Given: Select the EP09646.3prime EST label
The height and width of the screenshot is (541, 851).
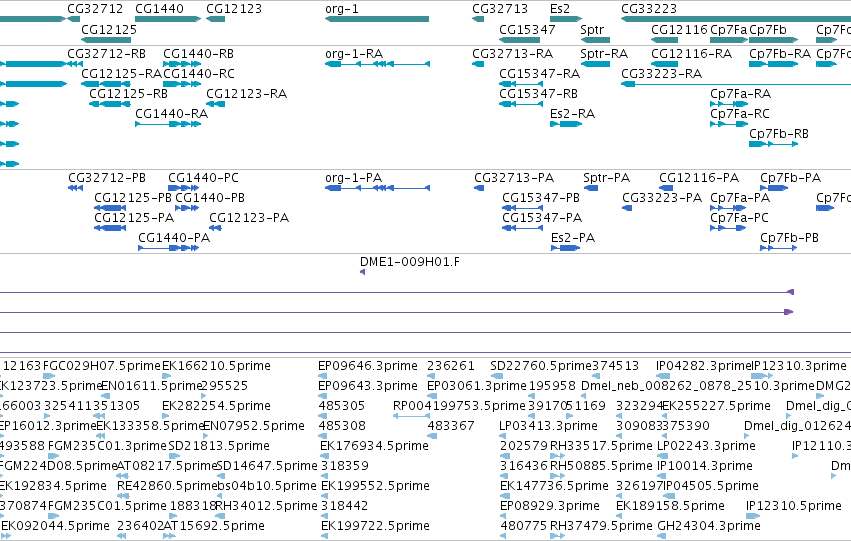Looking at the screenshot, I should (368, 366).
